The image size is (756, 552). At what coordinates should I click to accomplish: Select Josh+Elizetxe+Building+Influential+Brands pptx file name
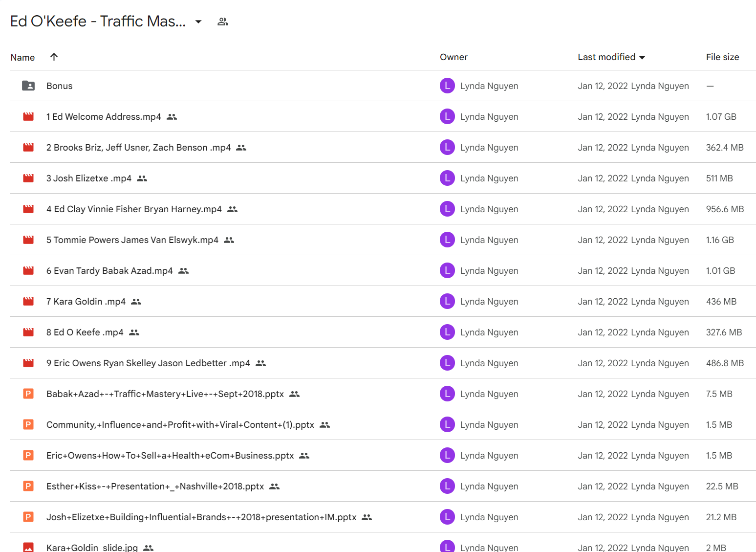[201, 517]
